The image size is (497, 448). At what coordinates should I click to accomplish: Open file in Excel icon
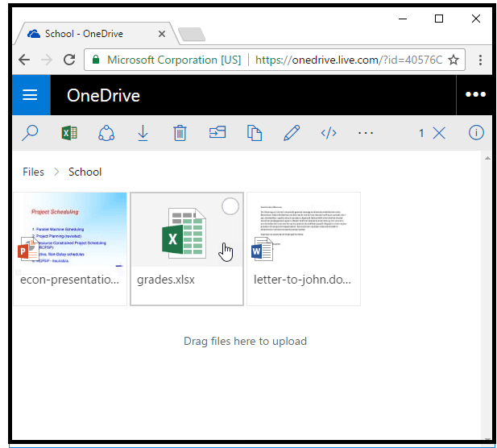click(x=69, y=133)
